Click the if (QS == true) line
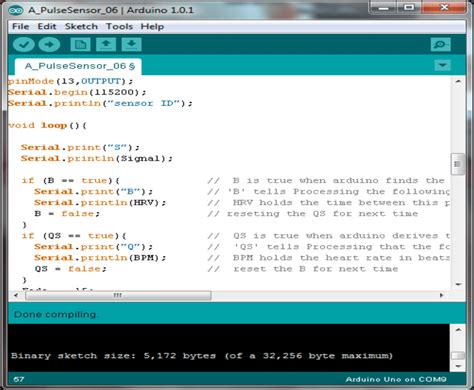The width and height of the screenshot is (474, 390). point(74,236)
